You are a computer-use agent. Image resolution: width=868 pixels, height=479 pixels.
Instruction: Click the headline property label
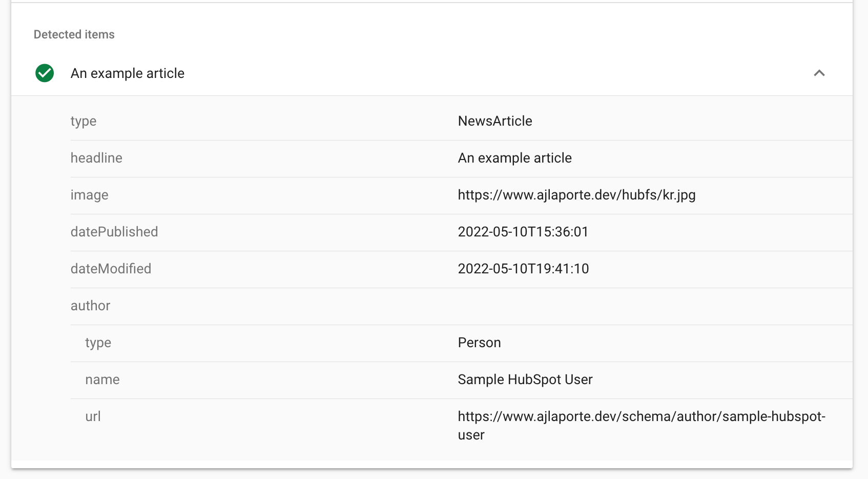pos(96,158)
